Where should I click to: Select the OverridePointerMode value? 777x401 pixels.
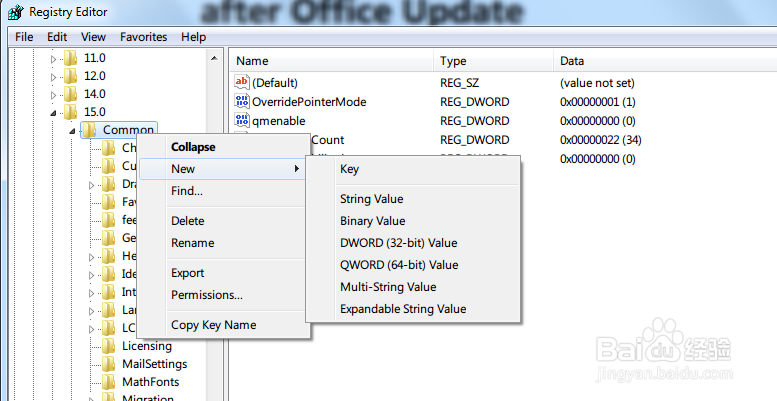pos(309,102)
